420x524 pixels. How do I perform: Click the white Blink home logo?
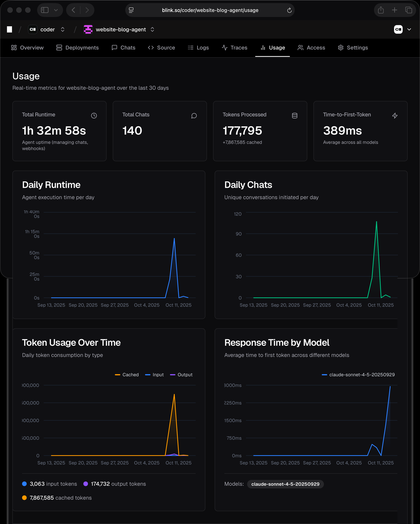pyautogui.click(x=9, y=29)
